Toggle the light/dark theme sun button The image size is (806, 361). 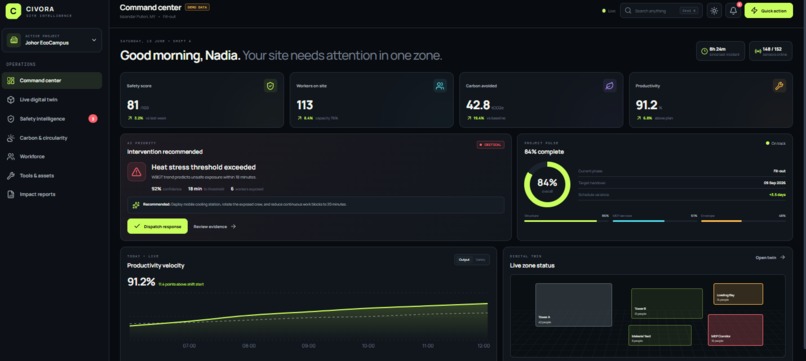click(714, 11)
